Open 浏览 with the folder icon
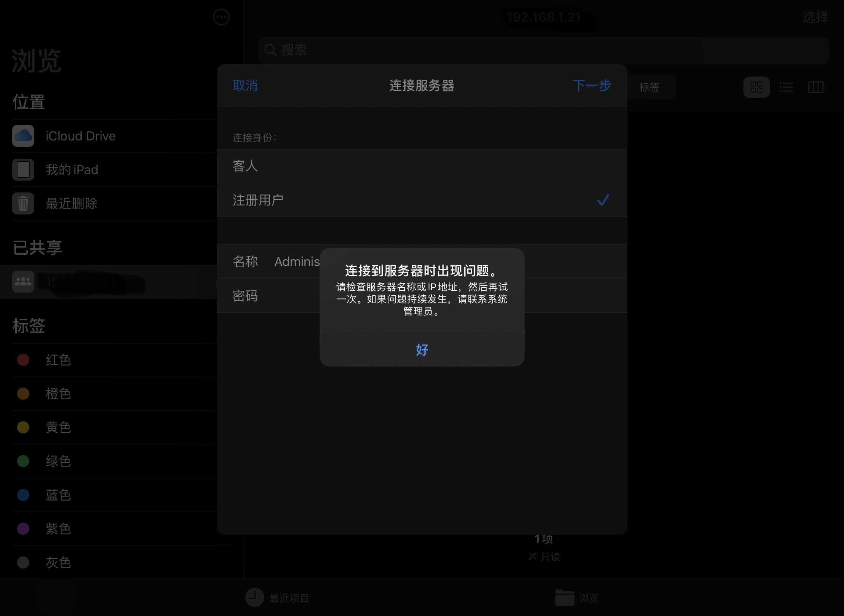 tap(577, 597)
